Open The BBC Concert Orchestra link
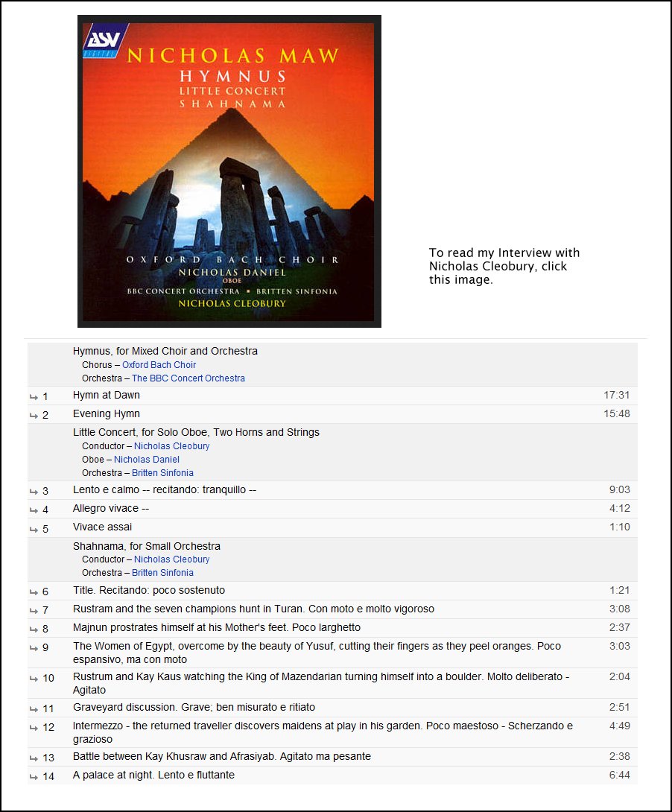 coord(188,378)
